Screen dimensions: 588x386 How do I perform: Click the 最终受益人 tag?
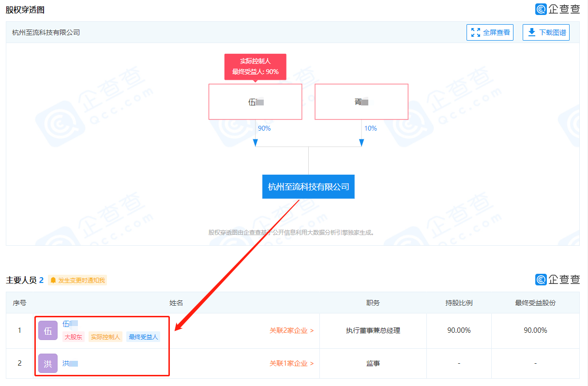tap(143, 337)
